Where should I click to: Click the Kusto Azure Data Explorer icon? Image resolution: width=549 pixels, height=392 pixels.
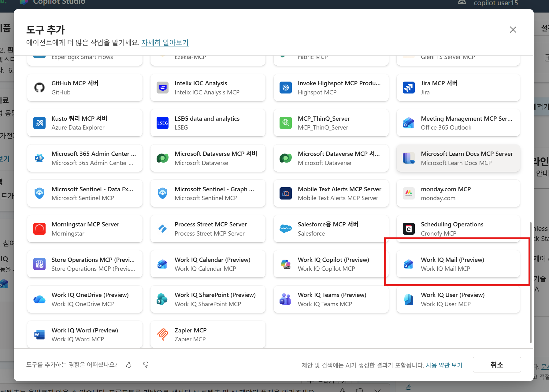pos(39,123)
